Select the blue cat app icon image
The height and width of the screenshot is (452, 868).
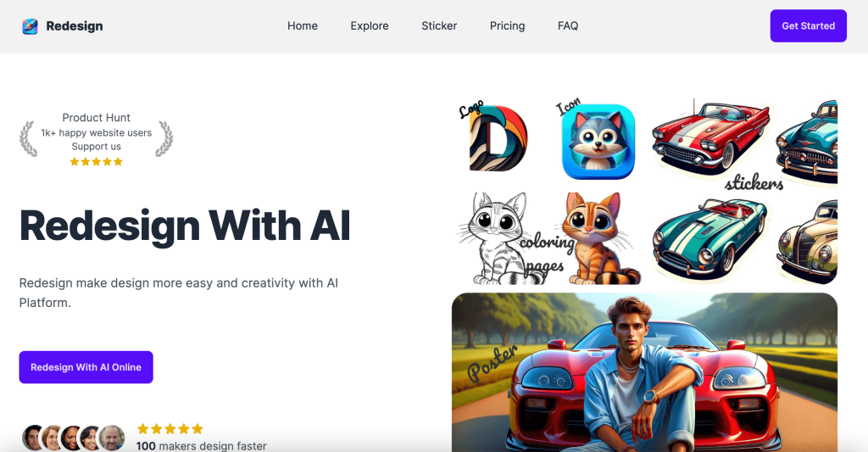598,142
